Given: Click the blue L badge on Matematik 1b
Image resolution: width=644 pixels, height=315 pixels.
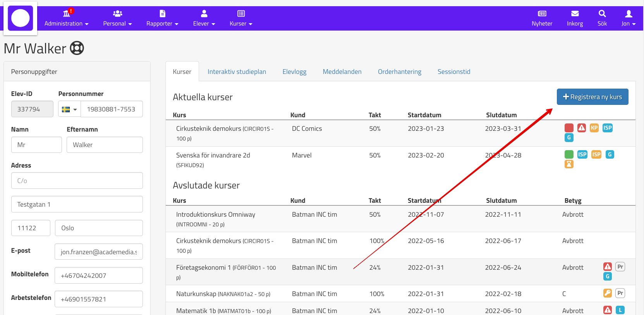Looking at the screenshot, I should 620,310.
